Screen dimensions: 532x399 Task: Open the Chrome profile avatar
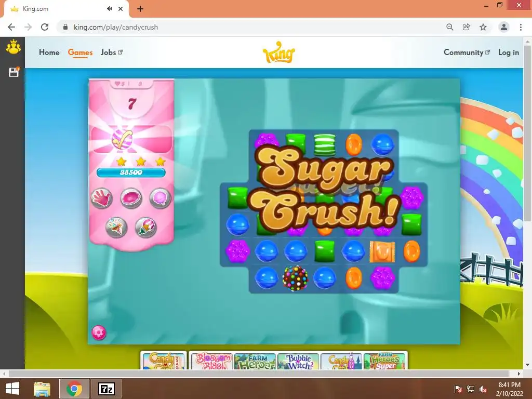tap(504, 27)
